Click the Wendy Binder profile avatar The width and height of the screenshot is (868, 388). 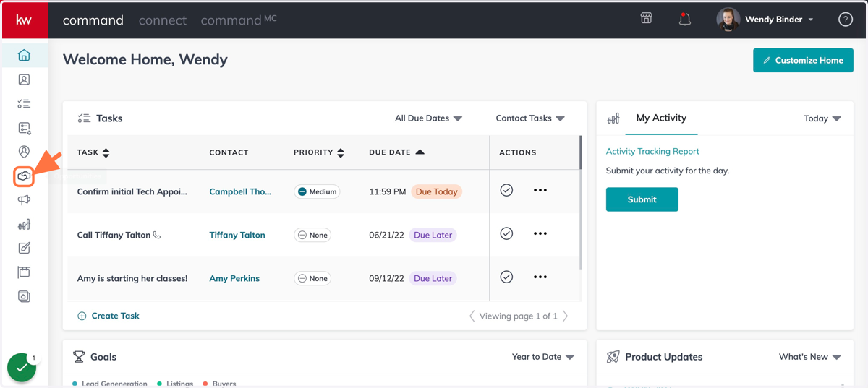pyautogui.click(x=728, y=20)
